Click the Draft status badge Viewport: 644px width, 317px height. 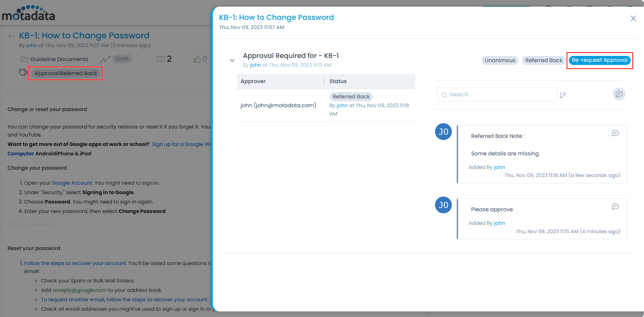point(122,59)
